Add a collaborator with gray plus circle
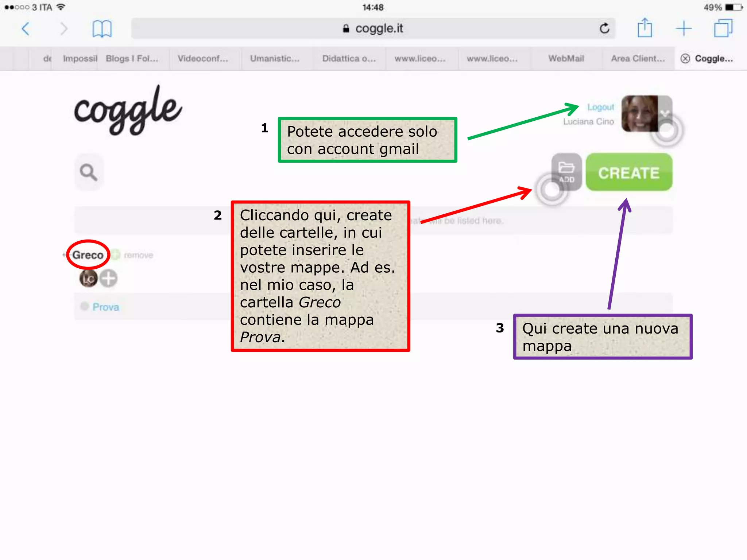This screenshot has height=560, width=747. (x=109, y=279)
